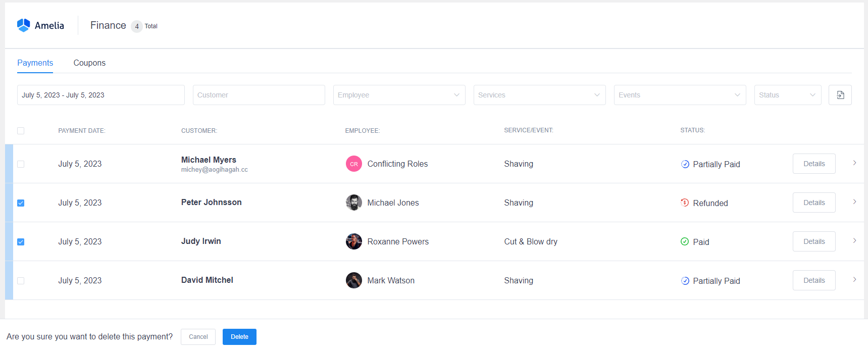Expand the Status filter dropdown
The height and width of the screenshot is (351, 868).
(x=787, y=95)
